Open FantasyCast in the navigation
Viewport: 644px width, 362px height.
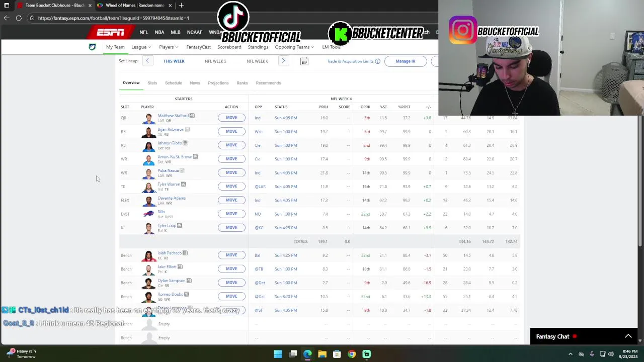tap(199, 47)
